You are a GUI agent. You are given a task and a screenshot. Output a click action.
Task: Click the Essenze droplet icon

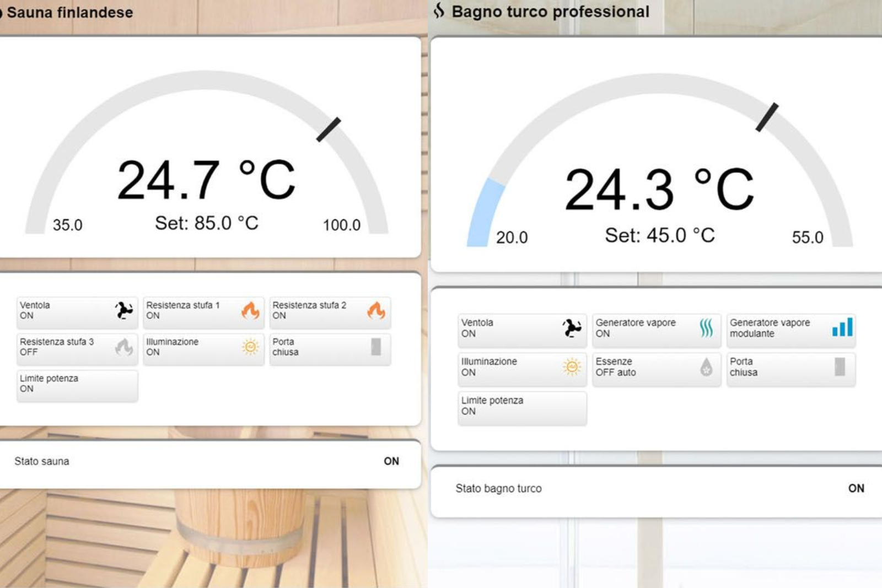point(706,367)
